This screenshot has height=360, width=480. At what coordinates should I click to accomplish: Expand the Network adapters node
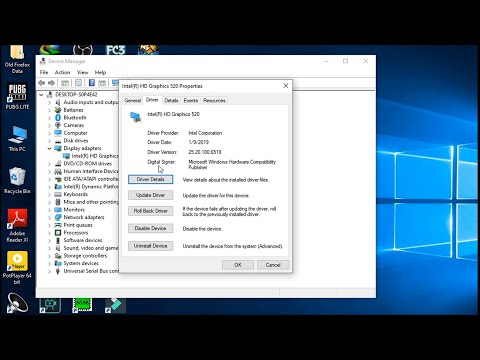pyautogui.click(x=49, y=217)
